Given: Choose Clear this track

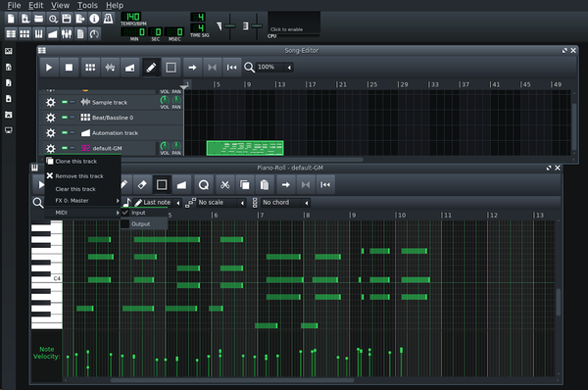Looking at the screenshot, I should pyautogui.click(x=83, y=189).
